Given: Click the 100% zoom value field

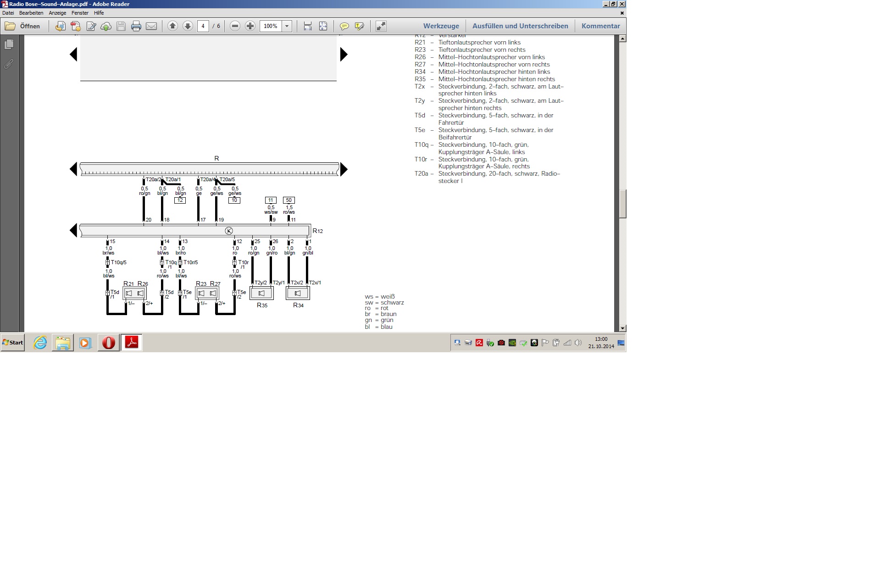Looking at the screenshot, I should pos(271,26).
